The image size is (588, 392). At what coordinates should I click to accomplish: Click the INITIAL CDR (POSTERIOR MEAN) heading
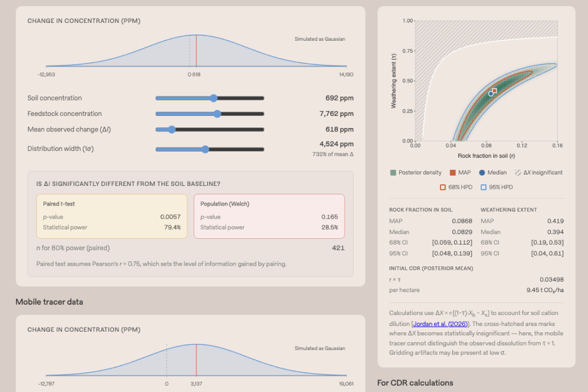tap(431, 269)
